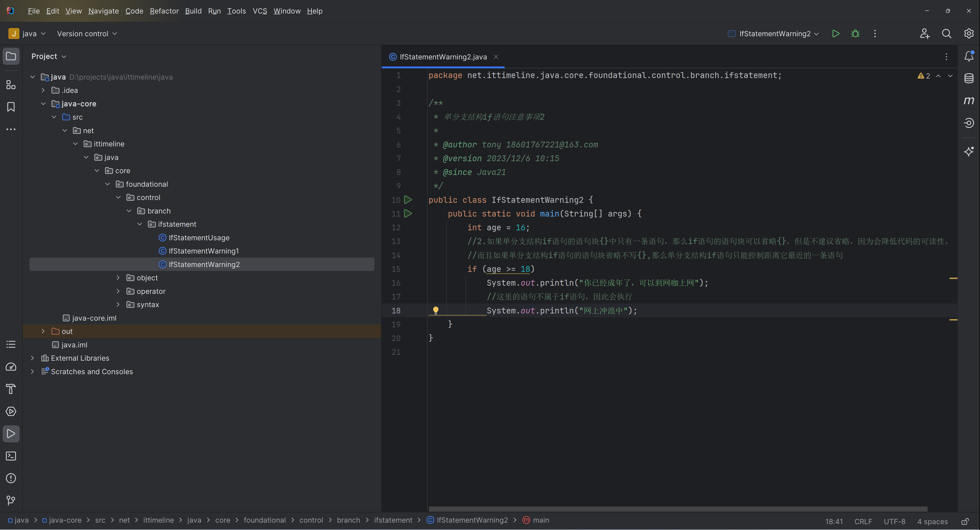Open the Build hammer tool window
The height and width of the screenshot is (530, 980).
point(11,389)
